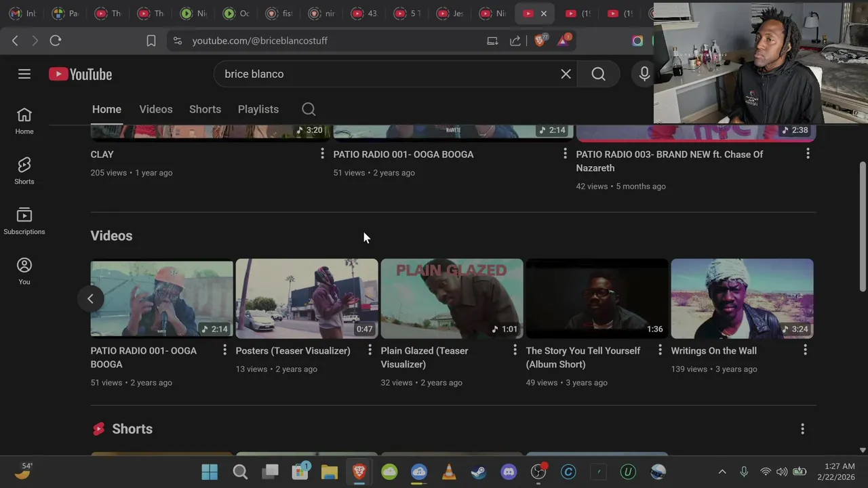Open Subscriptions in the left sidebar

pyautogui.click(x=24, y=222)
